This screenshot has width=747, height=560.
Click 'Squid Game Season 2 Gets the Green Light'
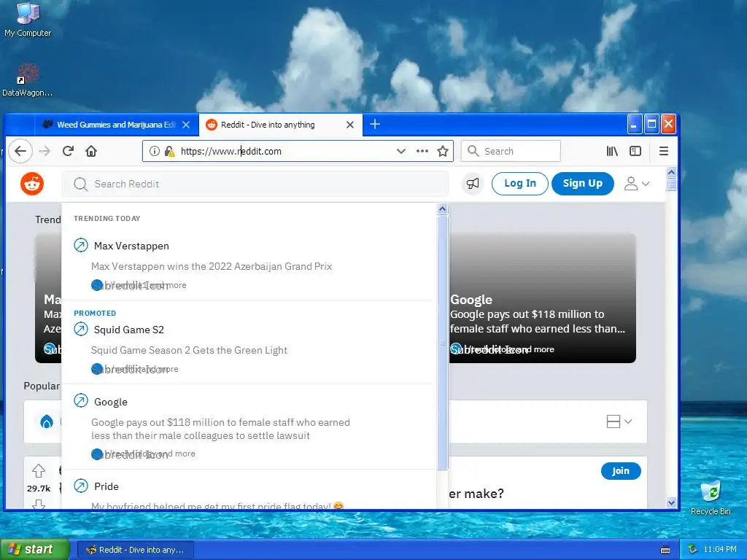click(x=189, y=350)
